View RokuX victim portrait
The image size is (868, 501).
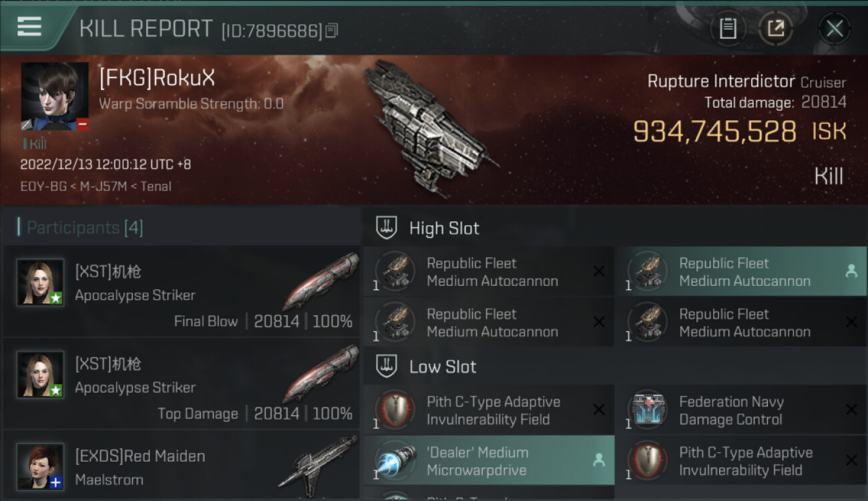pyautogui.click(x=55, y=97)
